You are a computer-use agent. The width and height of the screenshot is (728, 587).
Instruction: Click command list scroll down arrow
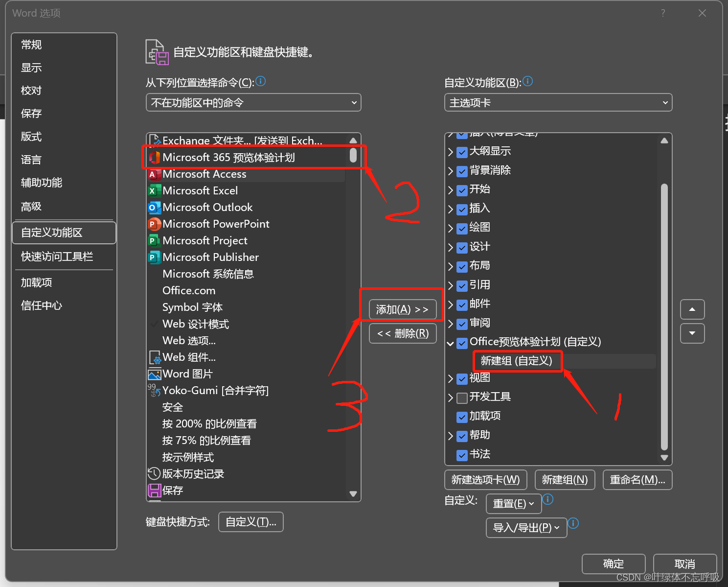(x=353, y=494)
